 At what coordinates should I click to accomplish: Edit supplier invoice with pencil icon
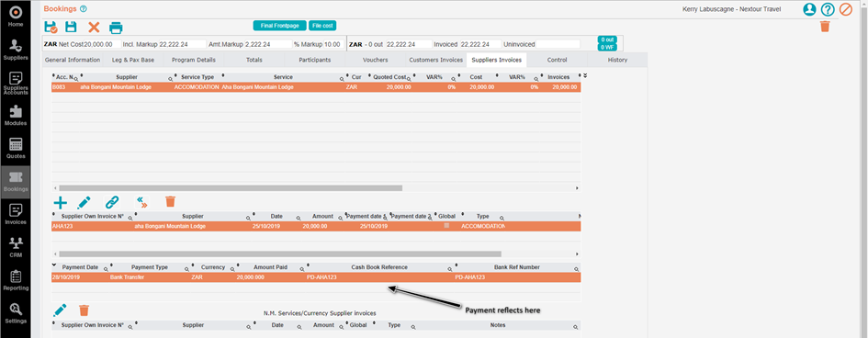pyautogui.click(x=85, y=202)
